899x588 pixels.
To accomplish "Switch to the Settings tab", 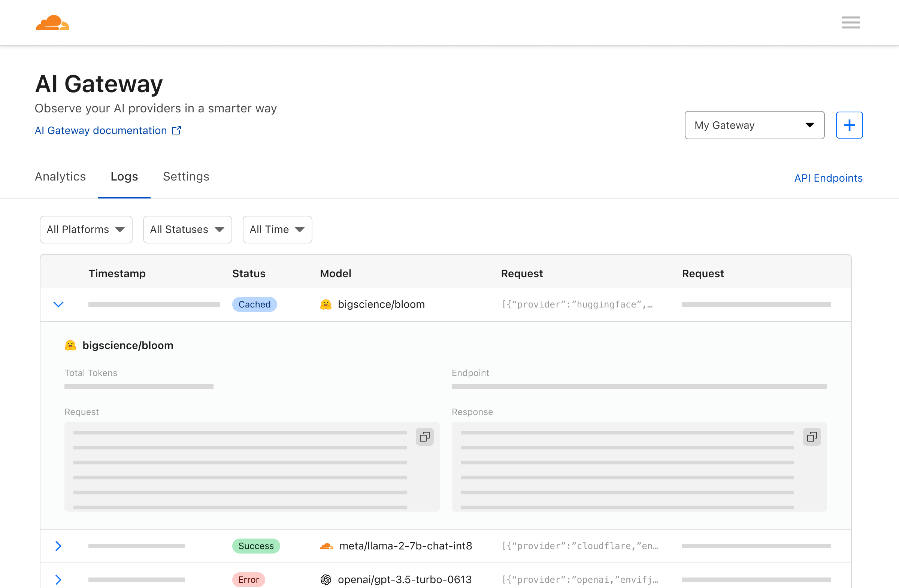I will 186,176.
